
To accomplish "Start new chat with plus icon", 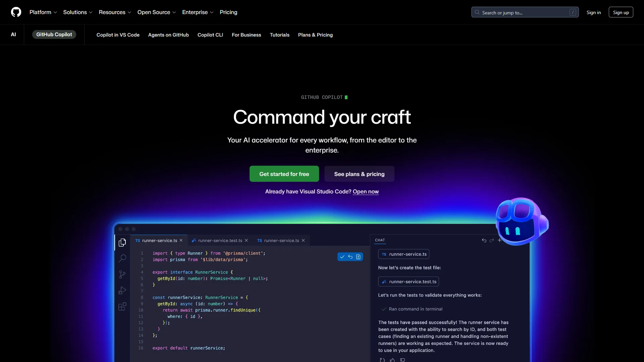I will click(x=499, y=240).
